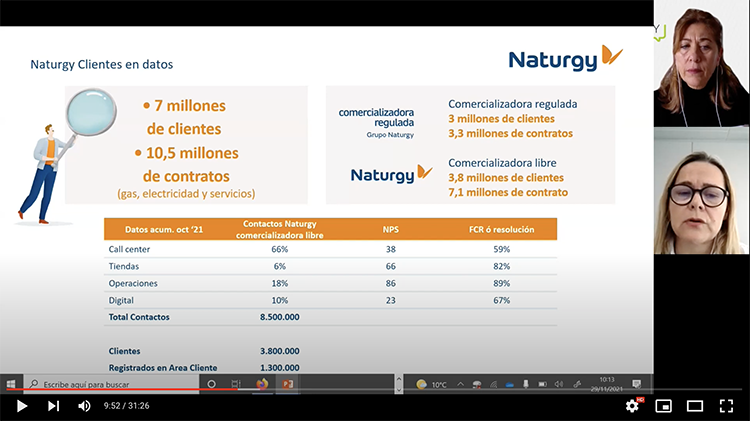Click 'Comercializadora regulada' heading text

[x=513, y=104]
